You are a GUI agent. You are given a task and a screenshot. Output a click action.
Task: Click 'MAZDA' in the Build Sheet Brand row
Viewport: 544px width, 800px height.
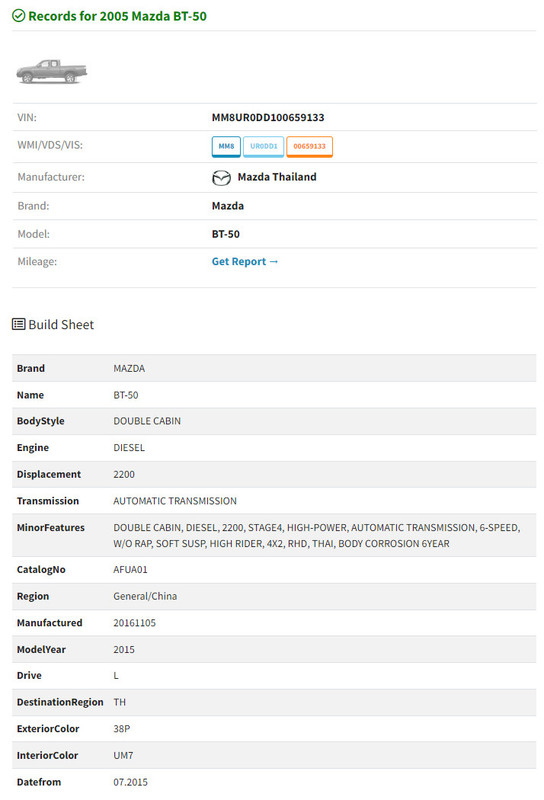(x=129, y=368)
